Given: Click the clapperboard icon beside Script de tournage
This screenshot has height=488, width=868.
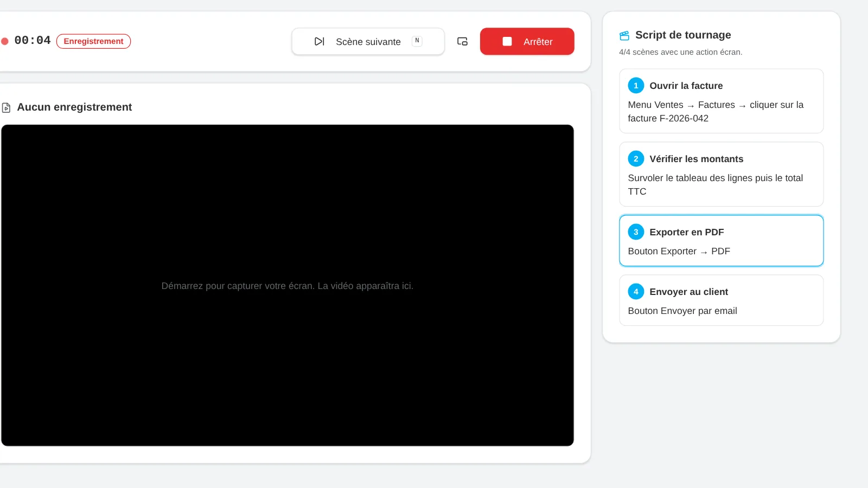Looking at the screenshot, I should click(624, 35).
